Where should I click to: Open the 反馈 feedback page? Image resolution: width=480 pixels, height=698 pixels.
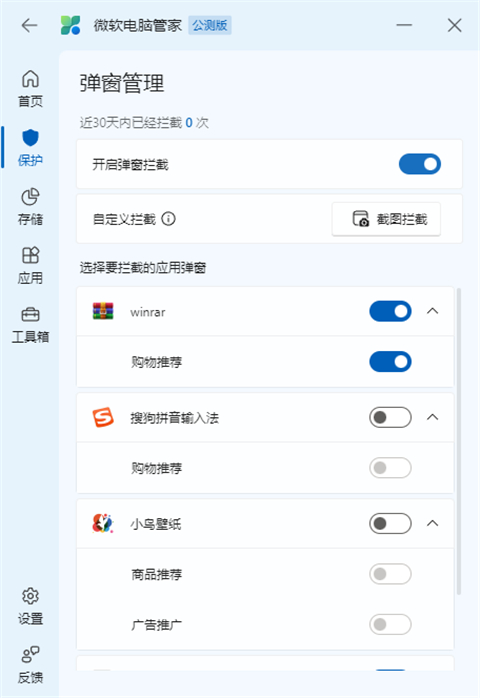(x=30, y=665)
